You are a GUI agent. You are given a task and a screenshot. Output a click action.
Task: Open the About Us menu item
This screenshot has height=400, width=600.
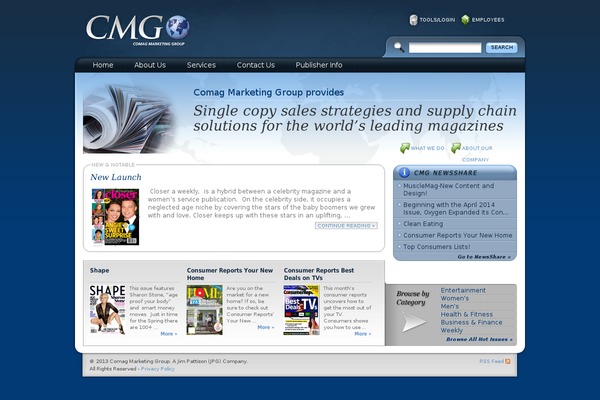(x=150, y=65)
